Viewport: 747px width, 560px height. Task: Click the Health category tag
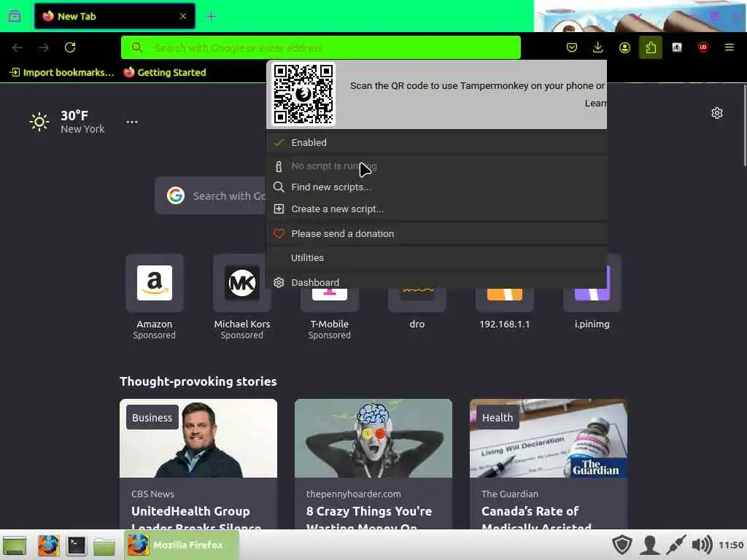click(498, 418)
